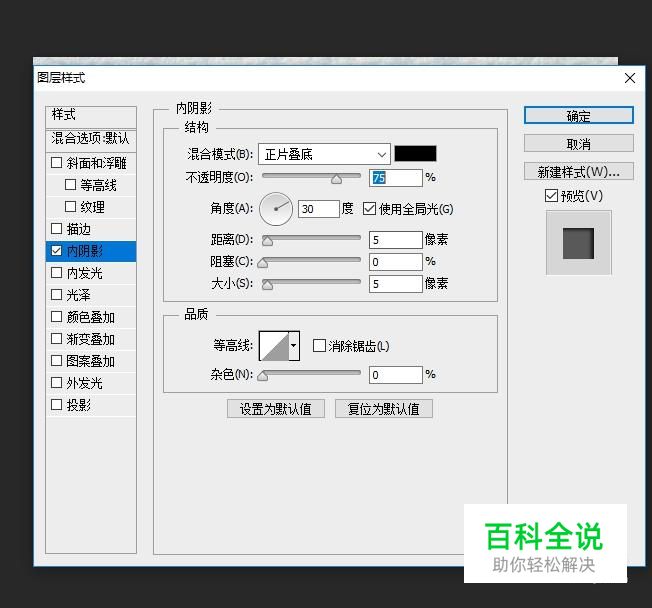The height and width of the screenshot is (608, 652).
Task: Check the 渐变叠加 checkbox
Action: click(57, 339)
